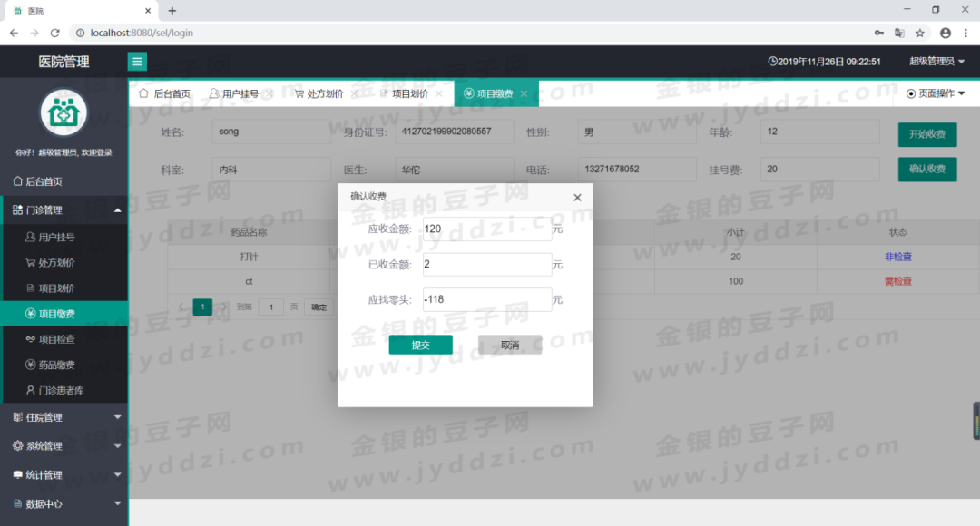Image resolution: width=980 pixels, height=526 pixels.
Task: Click the address bar URL
Action: pos(142,33)
